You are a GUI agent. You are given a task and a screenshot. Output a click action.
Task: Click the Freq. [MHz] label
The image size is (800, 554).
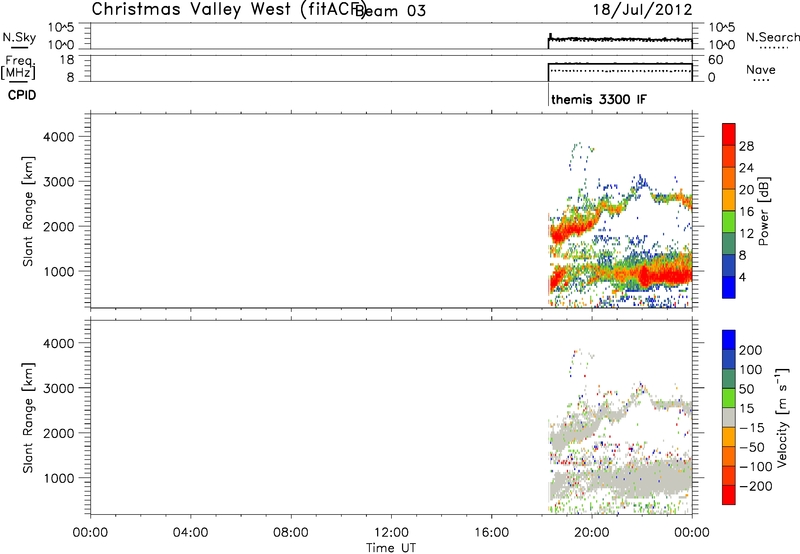coord(18,67)
